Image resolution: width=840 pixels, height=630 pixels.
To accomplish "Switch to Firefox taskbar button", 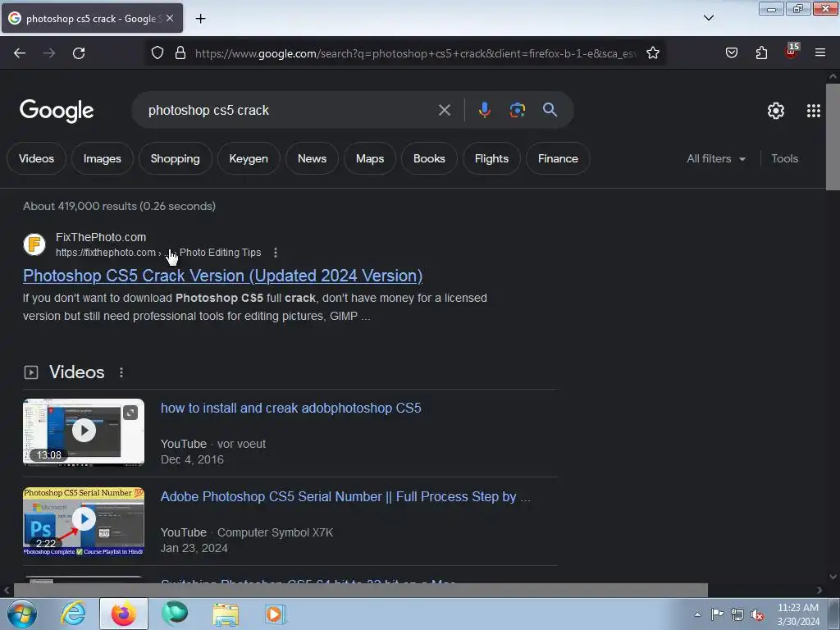I will (x=124, y=614).
